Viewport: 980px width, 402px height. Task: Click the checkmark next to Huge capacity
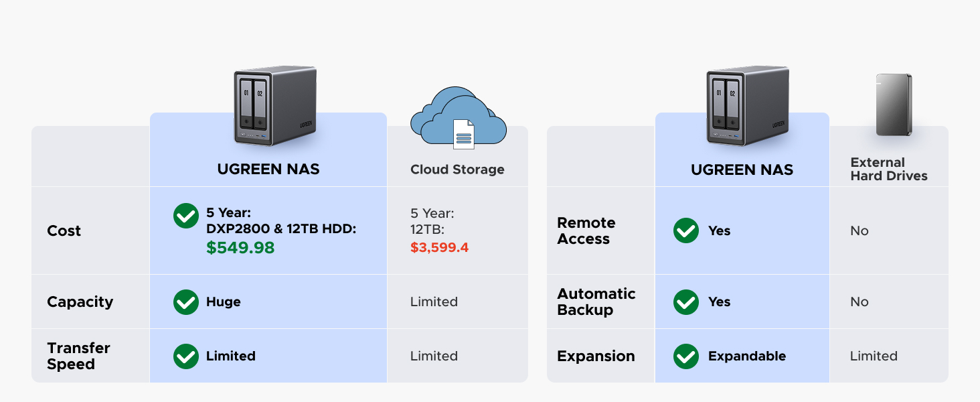click(186, 302)
